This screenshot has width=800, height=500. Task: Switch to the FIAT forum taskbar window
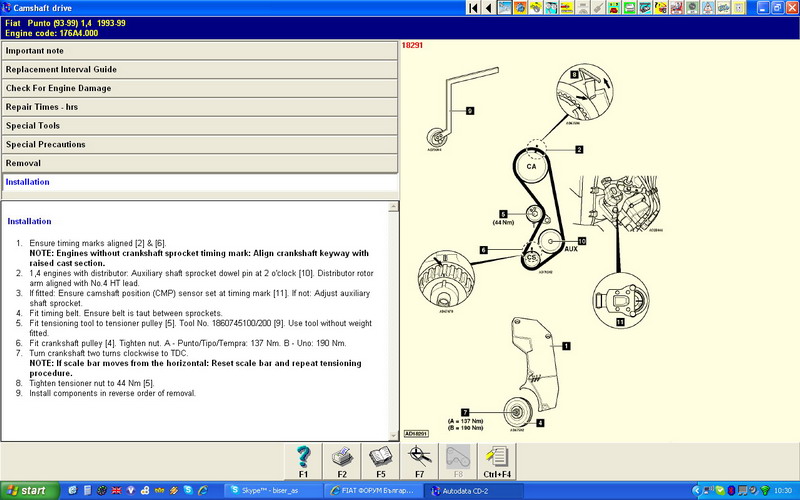[372, 490]
